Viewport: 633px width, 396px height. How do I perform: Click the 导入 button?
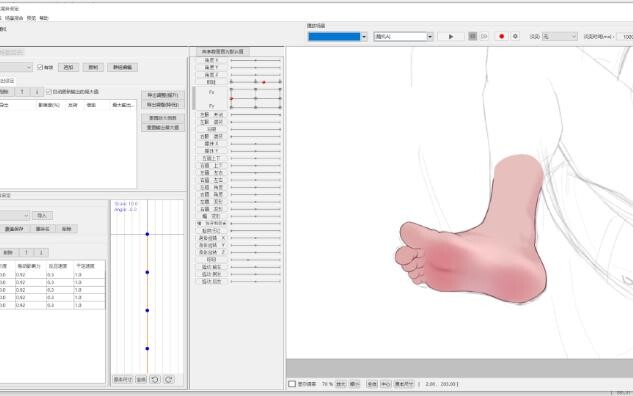[42, 216]
